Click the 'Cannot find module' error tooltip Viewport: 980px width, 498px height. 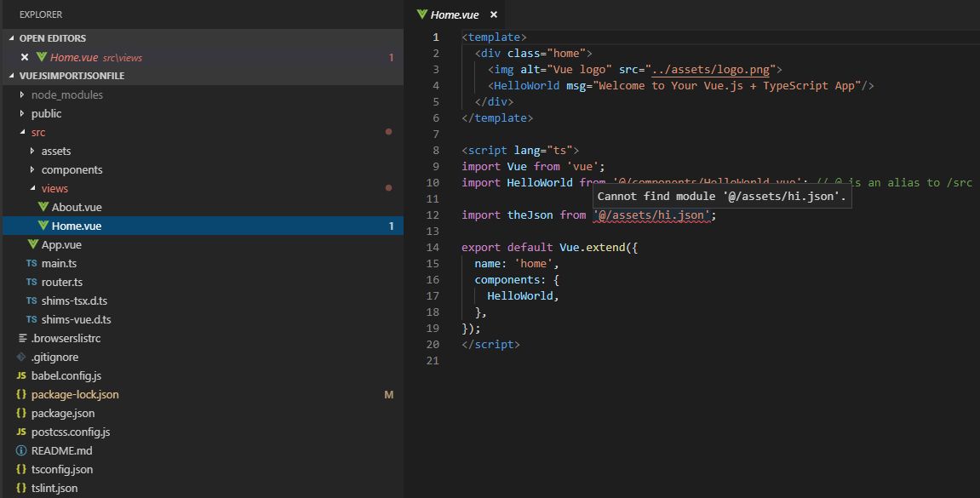click(722, 196)
